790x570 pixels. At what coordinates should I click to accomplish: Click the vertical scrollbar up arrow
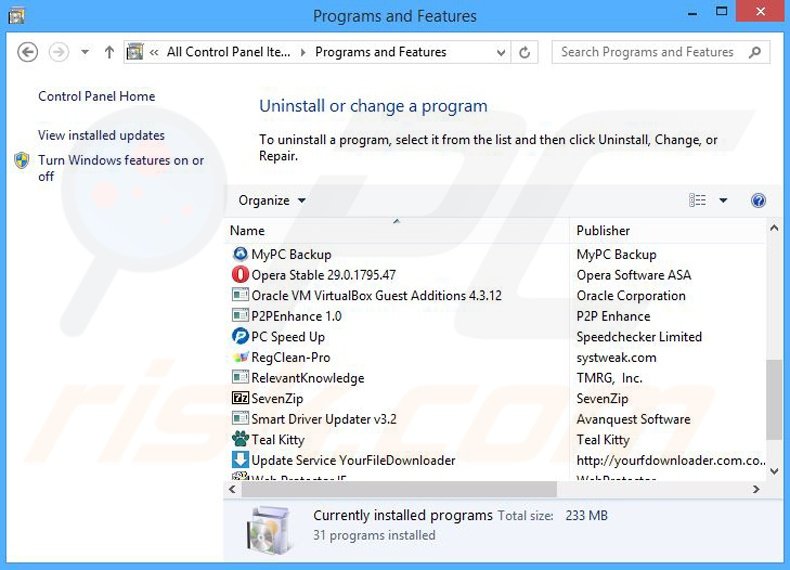[774, 228]
